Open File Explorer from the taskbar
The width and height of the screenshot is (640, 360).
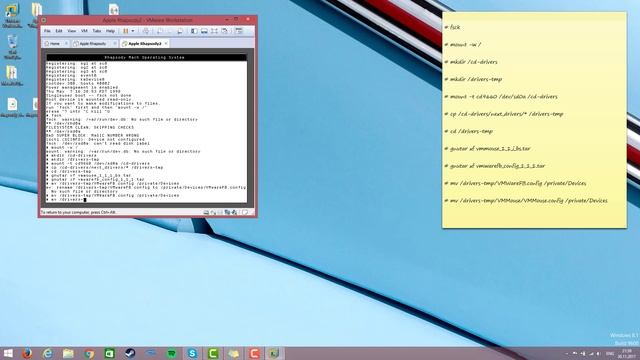tap(68, 353)
